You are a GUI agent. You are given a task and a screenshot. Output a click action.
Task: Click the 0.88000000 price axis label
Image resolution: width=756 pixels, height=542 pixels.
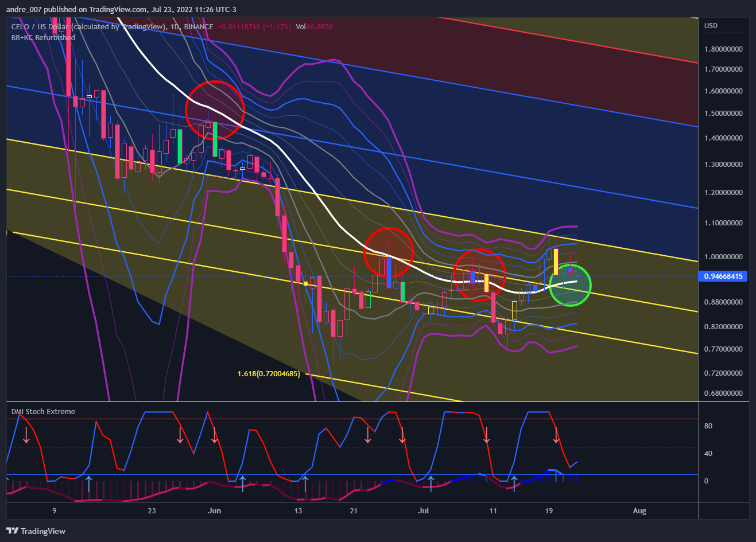[723, 302]
